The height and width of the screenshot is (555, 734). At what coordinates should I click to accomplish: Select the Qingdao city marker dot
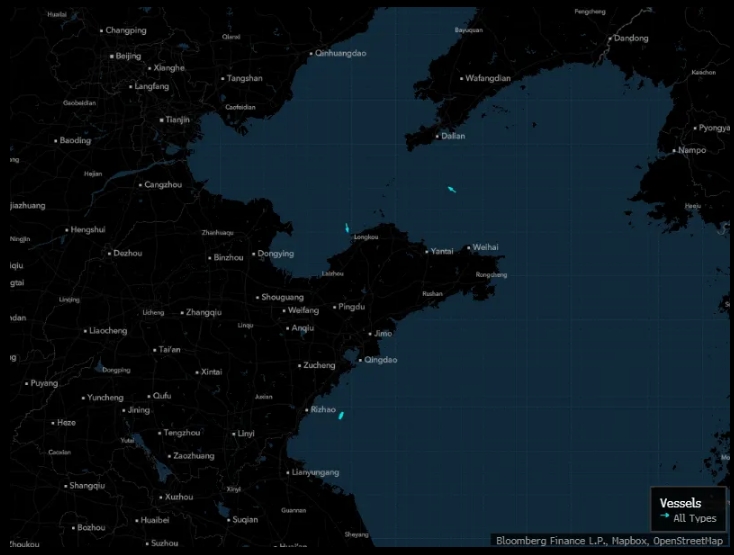360,360
